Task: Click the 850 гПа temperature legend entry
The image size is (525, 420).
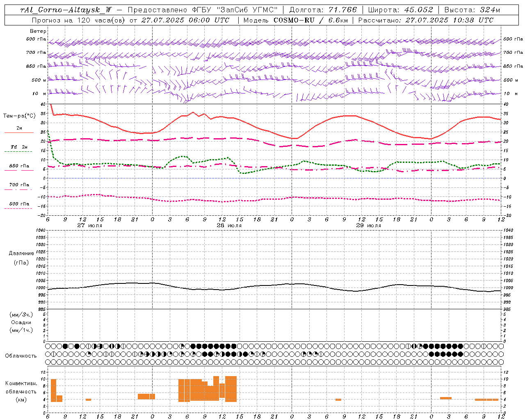Action: (19, 166)
